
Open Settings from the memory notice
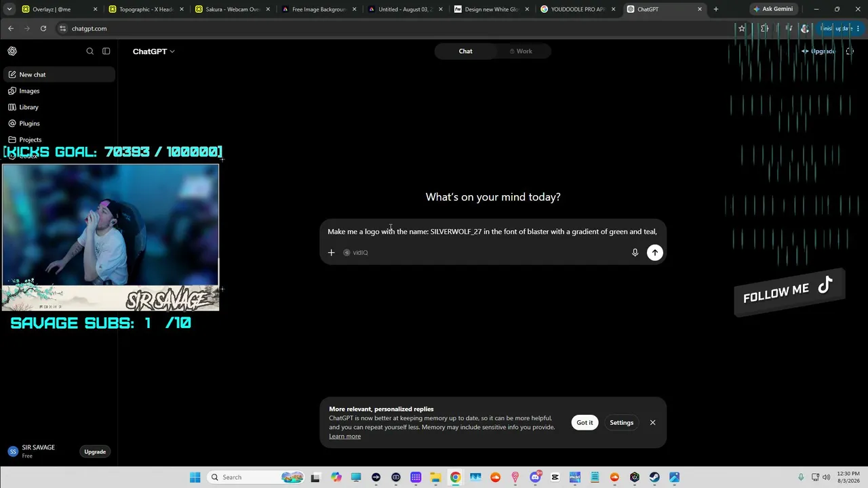click(621, 422)
